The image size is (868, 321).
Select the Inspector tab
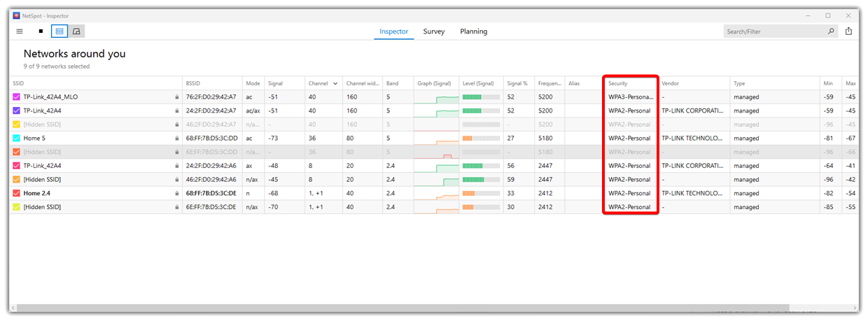point(393,31)
